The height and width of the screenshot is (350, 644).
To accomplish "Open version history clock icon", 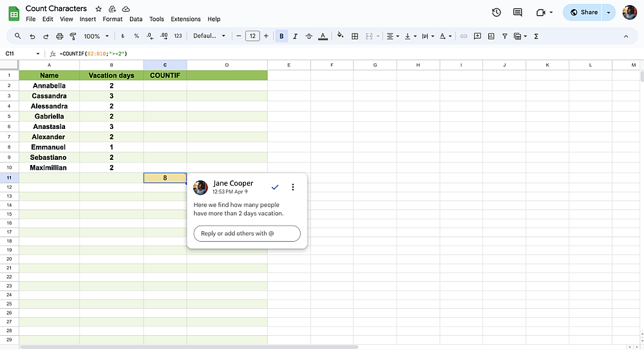I will pos(496,12).
